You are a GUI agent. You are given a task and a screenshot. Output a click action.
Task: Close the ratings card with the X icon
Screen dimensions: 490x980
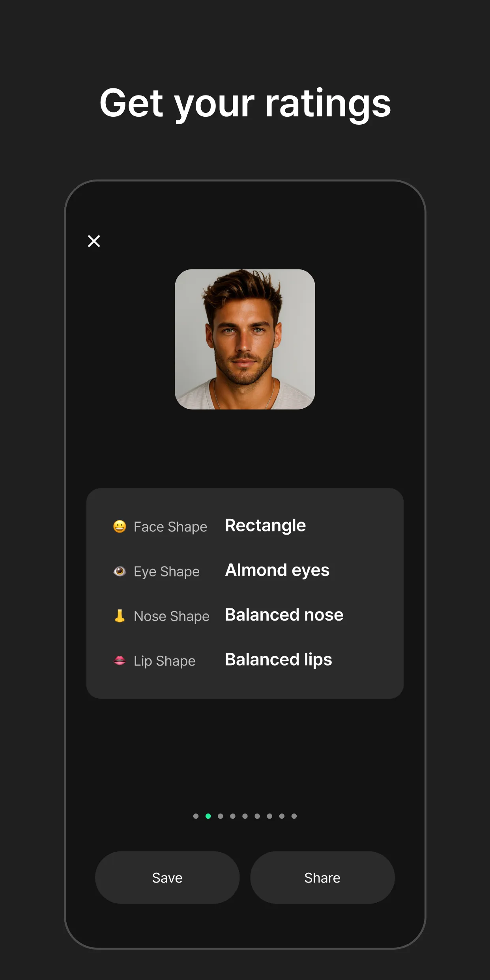pos(94,241)
